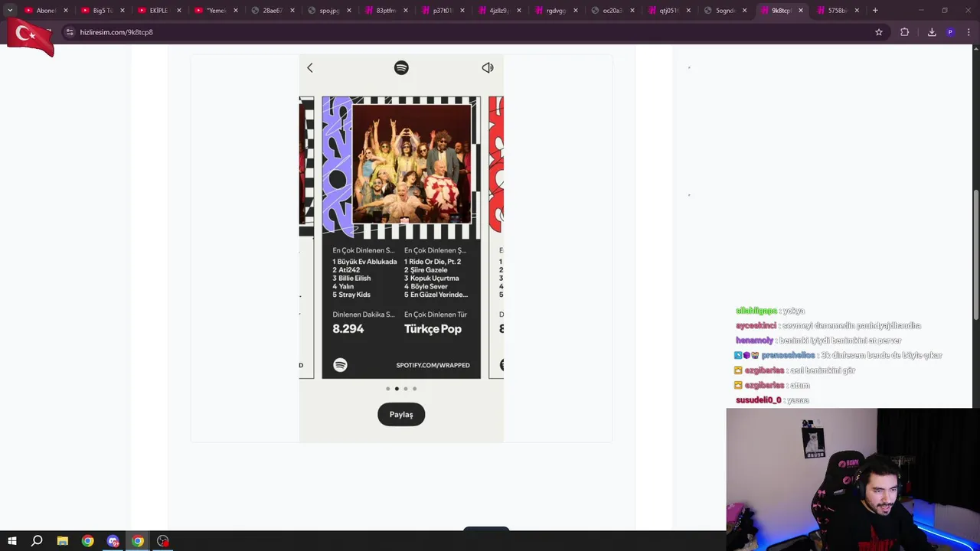The image size is (980, 551).
Task: Click the Spotify logo at top of card viewer
Action: click(x=401, y=67)
